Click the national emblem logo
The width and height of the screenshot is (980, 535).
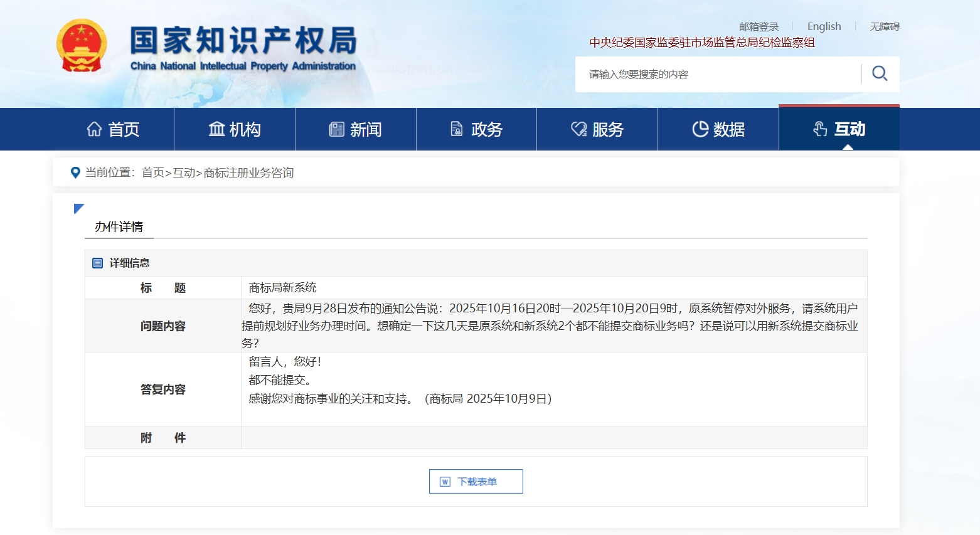(x=82, y=46)
